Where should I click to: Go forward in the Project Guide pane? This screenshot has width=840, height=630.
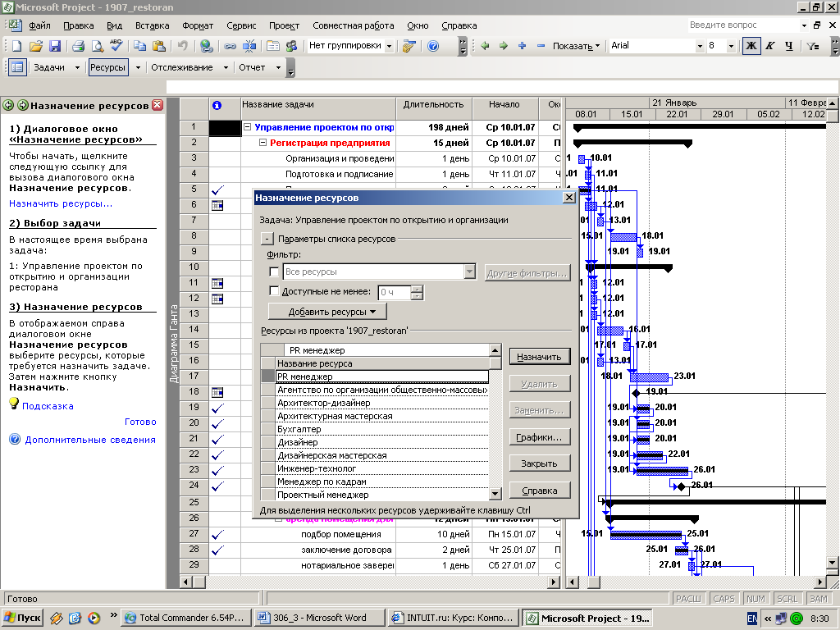click(22, 106)
